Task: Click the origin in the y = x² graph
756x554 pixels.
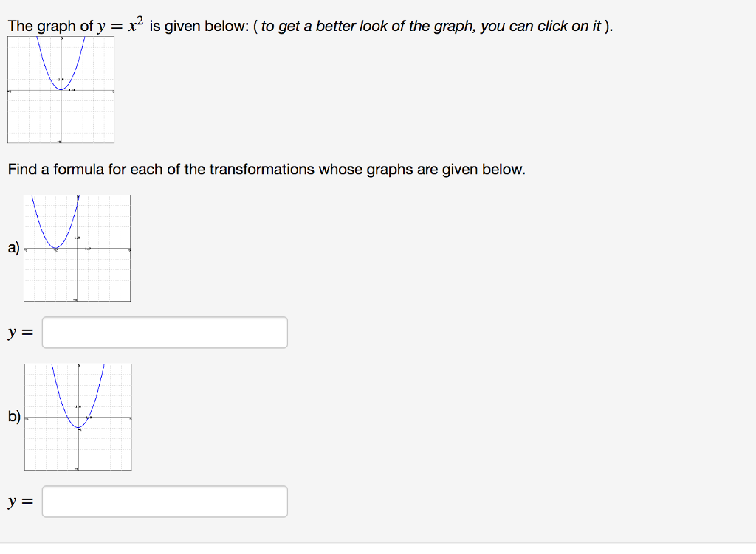Action: pyautogui.click(x=61, y=90)
